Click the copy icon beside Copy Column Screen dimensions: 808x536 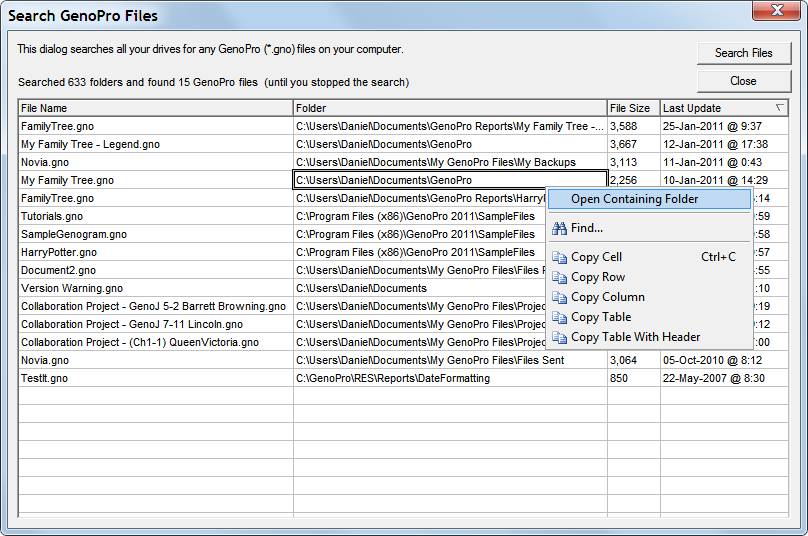click(x=559, y=297)
